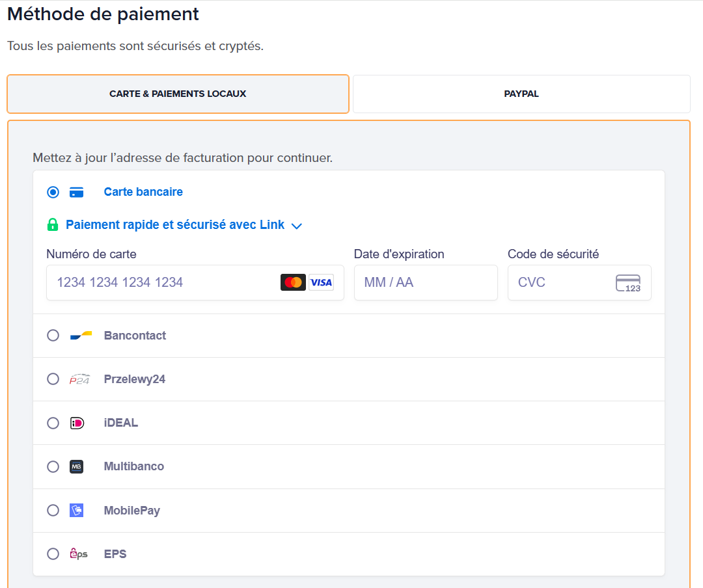Click the P24 Przelewy24 logo
The height and width of the screenshot is (588, 703).
pyautogui.click(x=80, y=379)
